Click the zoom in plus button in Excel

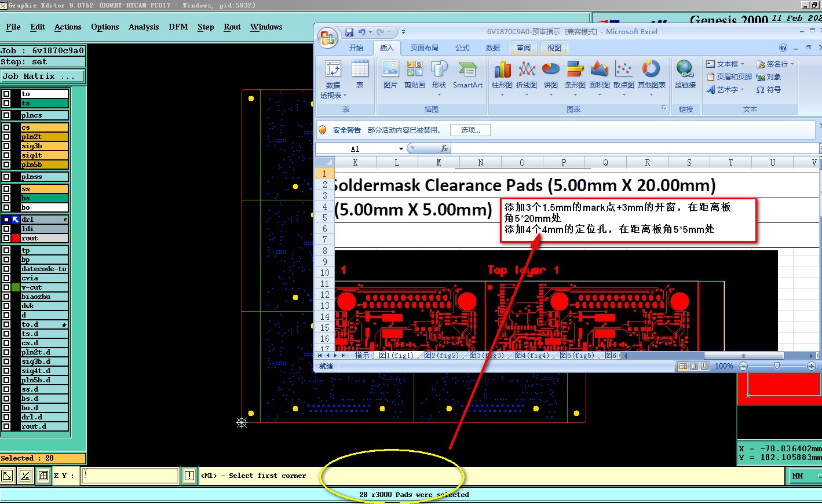[x=812, y=366]
